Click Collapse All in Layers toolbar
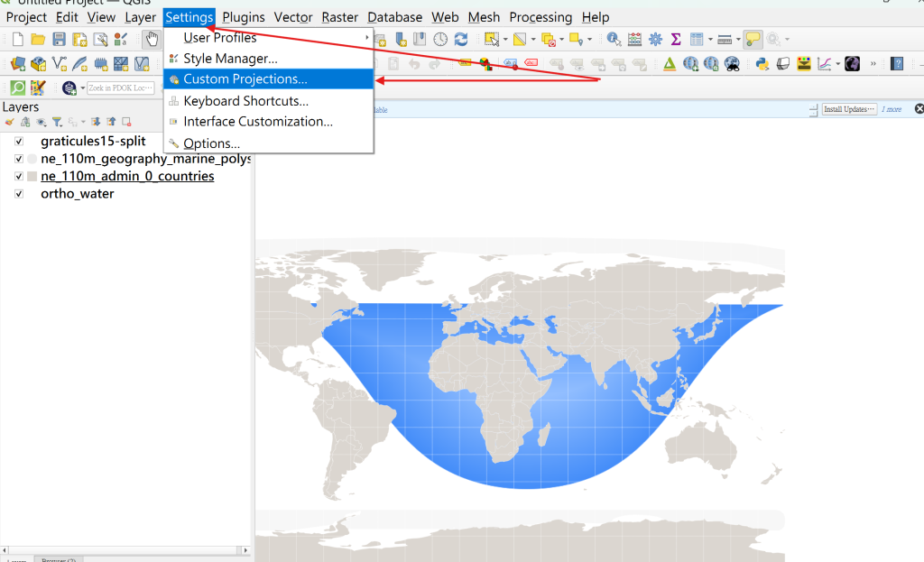The image size is (924, 562). [111, 122]
